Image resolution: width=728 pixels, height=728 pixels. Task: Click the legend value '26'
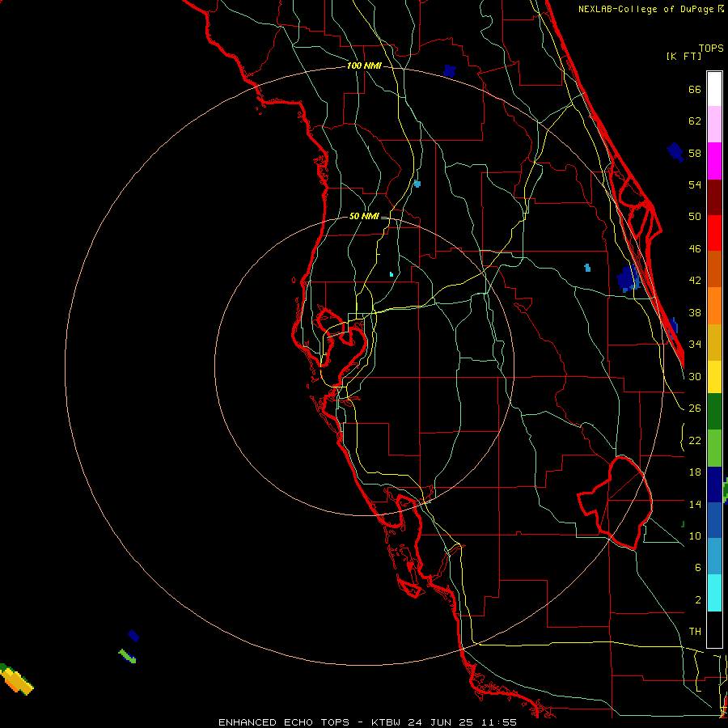tap(695, 408)
